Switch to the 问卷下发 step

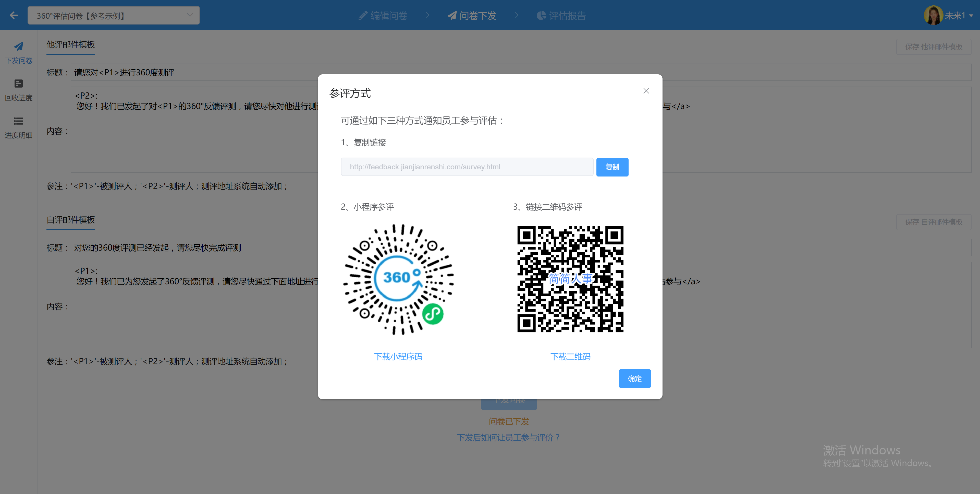coord(472,16)
